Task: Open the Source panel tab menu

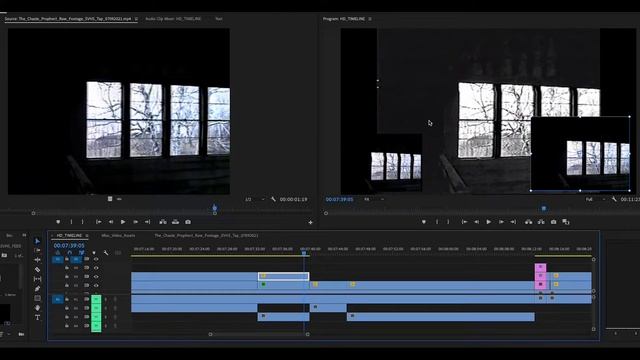Action: click(x=136, y=19)
